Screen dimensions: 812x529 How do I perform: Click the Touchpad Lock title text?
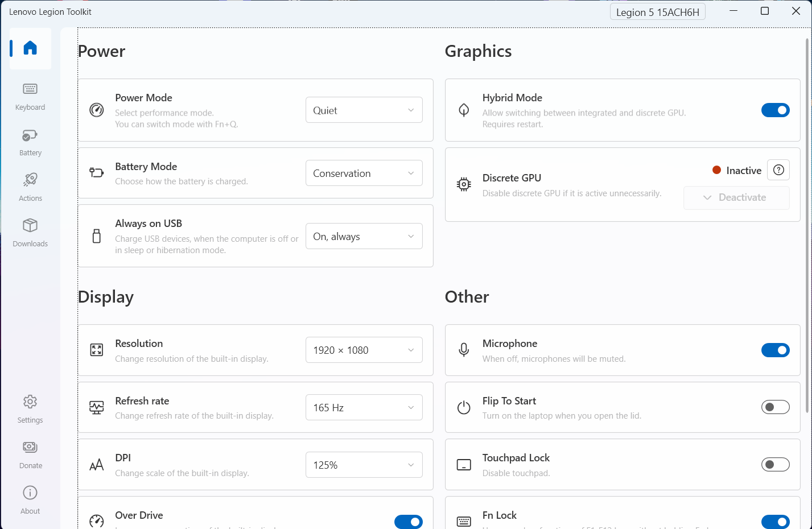click(x=516, y=458)
